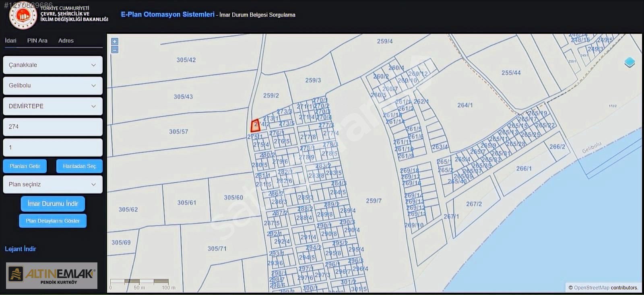This screenshot has height=295, width=644.
Task: Open the Adres tab
Action: (66, 41)
